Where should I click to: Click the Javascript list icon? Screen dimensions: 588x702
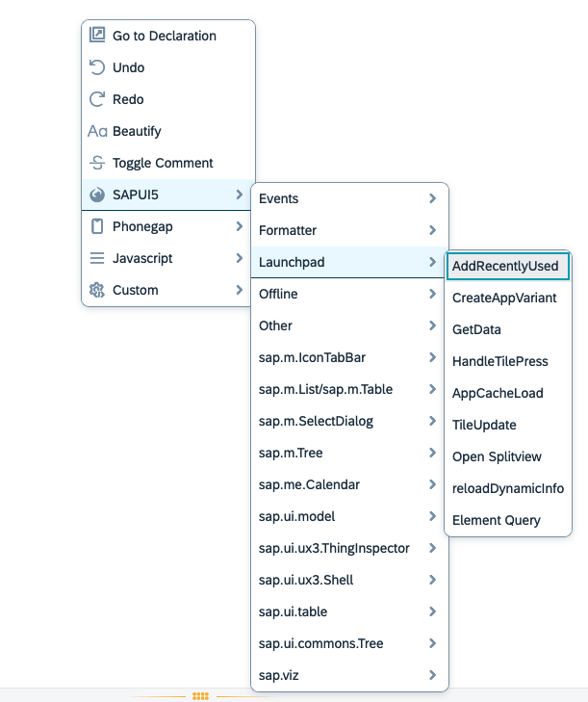click(x=97, y=258)
